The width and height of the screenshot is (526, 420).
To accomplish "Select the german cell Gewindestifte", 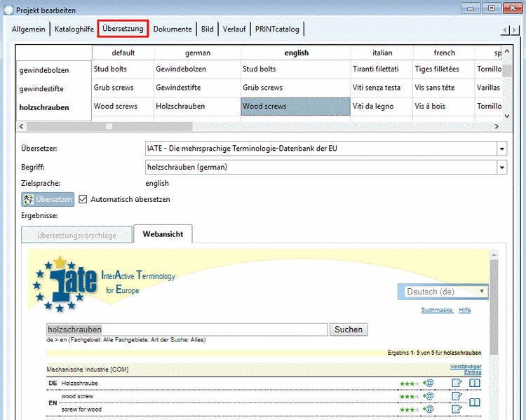I will pyautogui.click(x=197, y=88).
